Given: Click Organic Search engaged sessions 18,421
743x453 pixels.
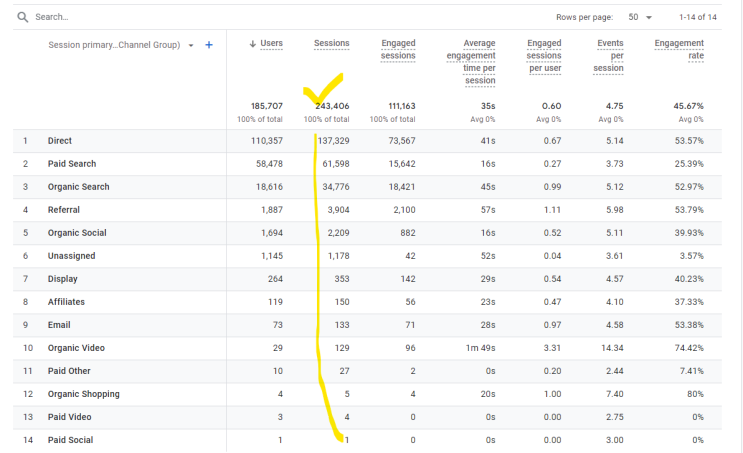Looking at the screenshot, I should [402, 187].
